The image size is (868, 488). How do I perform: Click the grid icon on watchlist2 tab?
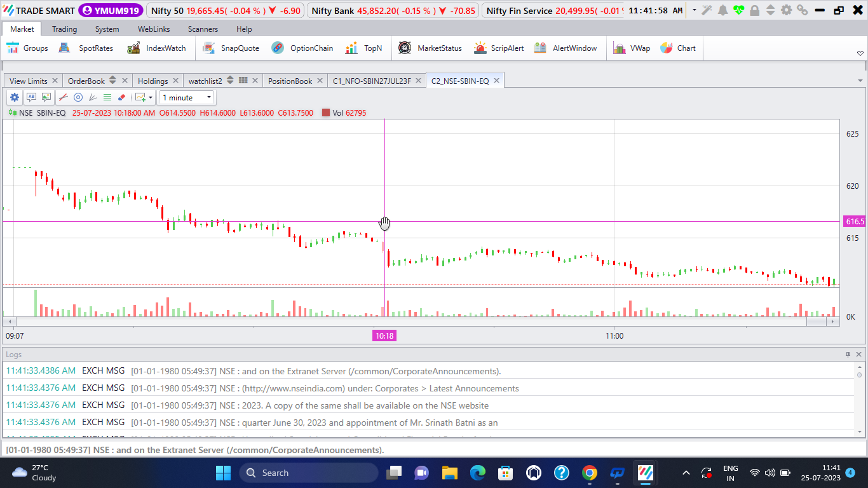pos(243,80)
